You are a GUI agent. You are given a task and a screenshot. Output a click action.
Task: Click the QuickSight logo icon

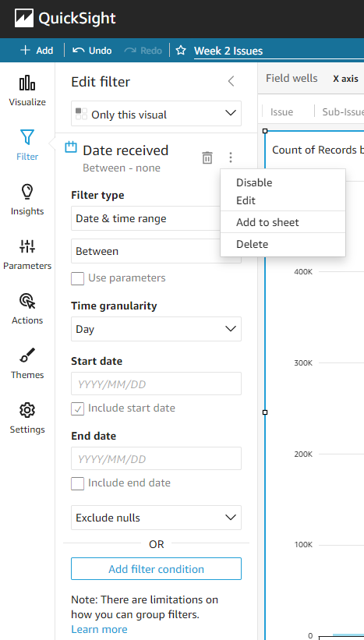click(x=24, y=19)
